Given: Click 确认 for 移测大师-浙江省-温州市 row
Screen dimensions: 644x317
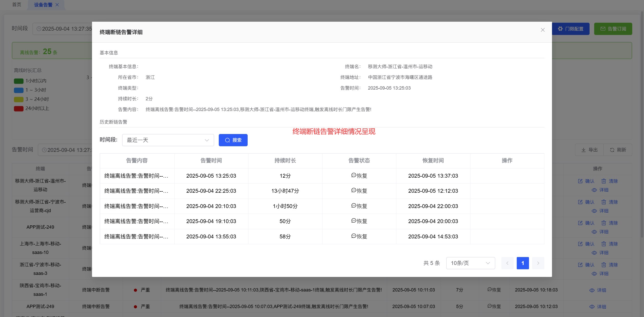Looking at the screenshot, I should tap(586, 181).
